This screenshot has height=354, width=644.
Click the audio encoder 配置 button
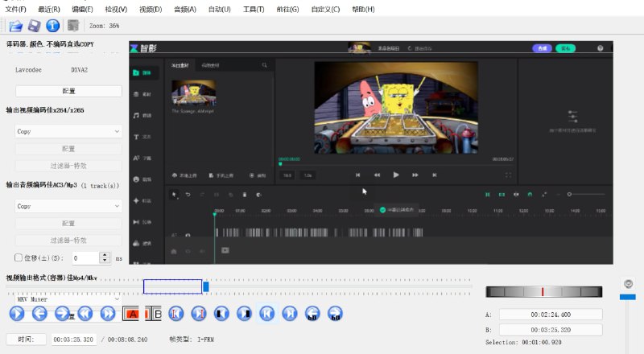pos(68,224)
